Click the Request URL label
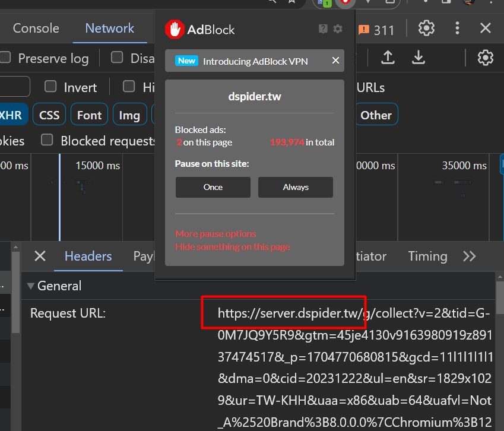 (x=68, y=313)
